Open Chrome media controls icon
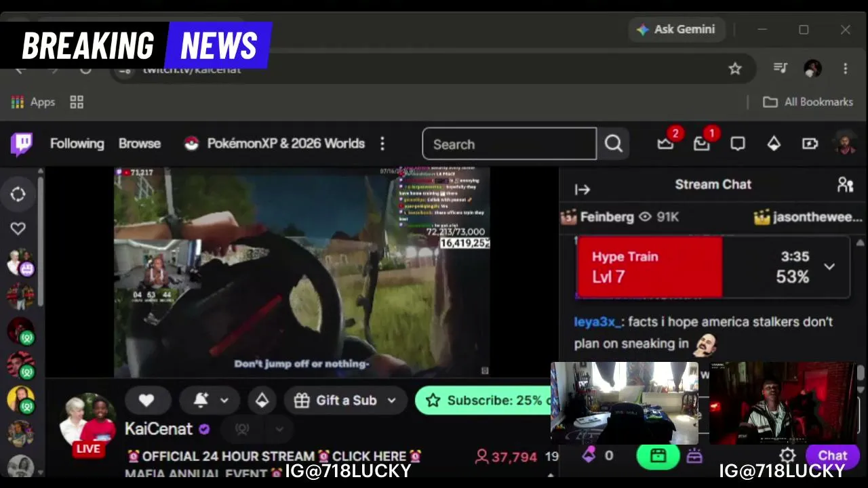The width and height of the screenshot is (868, 488). click(781, 68)
